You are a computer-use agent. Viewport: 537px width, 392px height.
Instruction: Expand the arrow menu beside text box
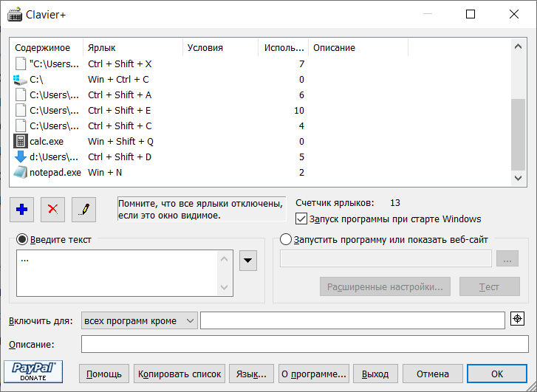[x=248, y=261]
